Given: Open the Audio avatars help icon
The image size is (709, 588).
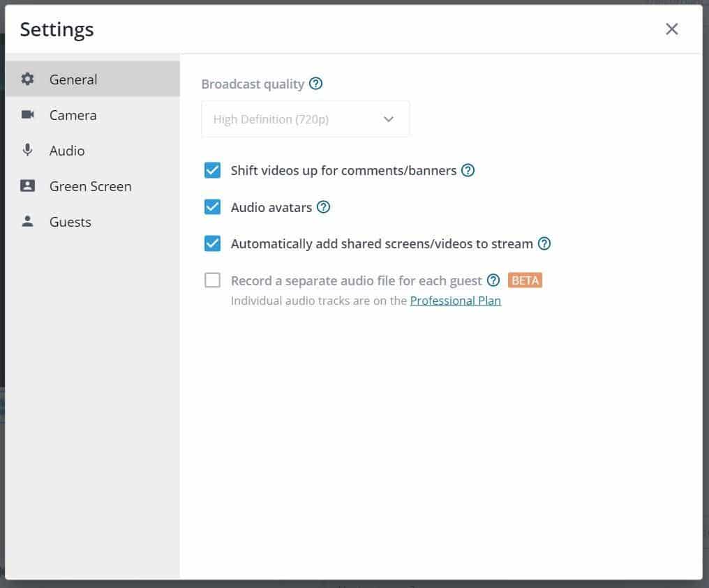Looking at the screenshot, I should 323,206.
